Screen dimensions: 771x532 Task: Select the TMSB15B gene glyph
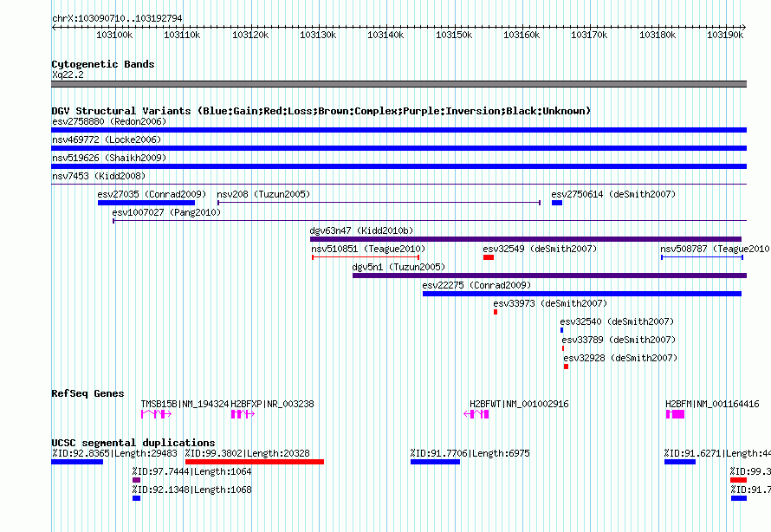pos(156,414)
